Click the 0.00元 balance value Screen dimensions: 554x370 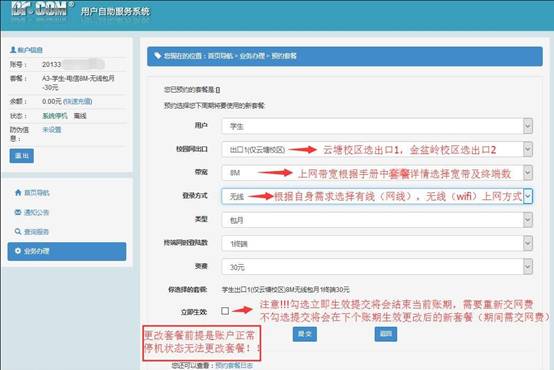(52, 101)
